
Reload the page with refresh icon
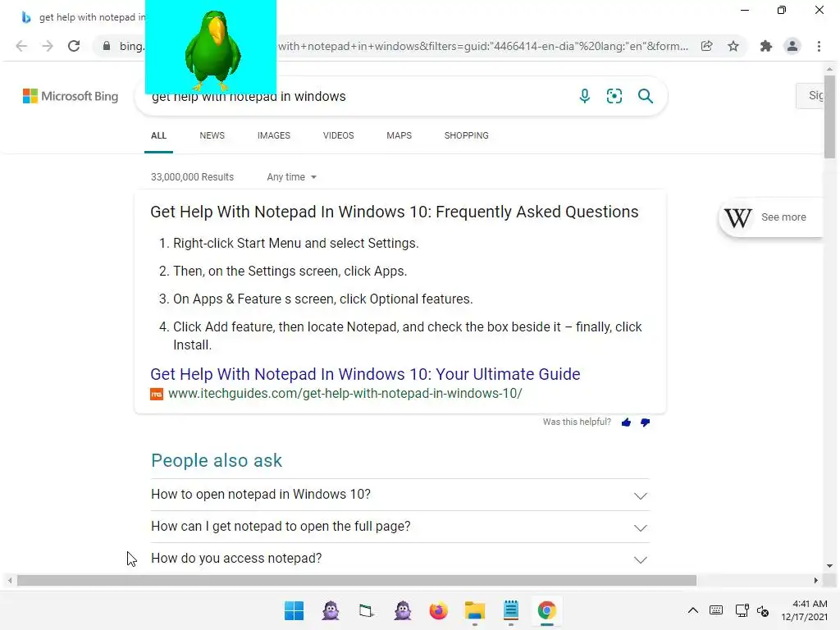[74, 46]
